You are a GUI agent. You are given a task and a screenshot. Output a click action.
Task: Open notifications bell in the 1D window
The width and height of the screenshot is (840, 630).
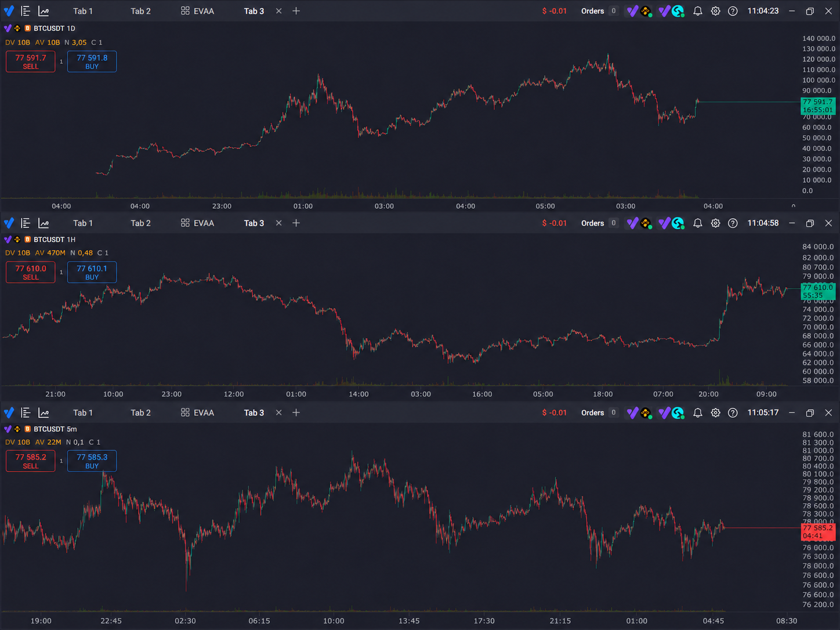(x=698, y=11)
